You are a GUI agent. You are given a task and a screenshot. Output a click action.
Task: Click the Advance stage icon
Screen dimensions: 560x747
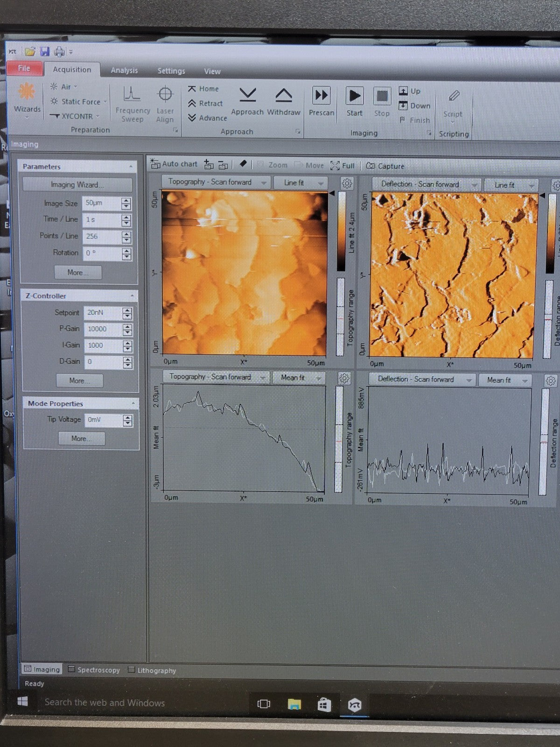click(192, 118)
